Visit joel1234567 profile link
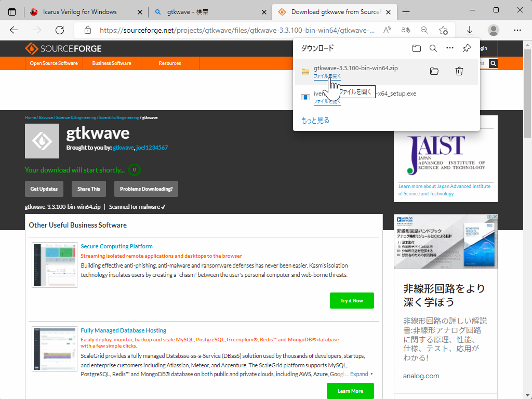The width and height of the screenshot is (532, 399). [152, 148]
